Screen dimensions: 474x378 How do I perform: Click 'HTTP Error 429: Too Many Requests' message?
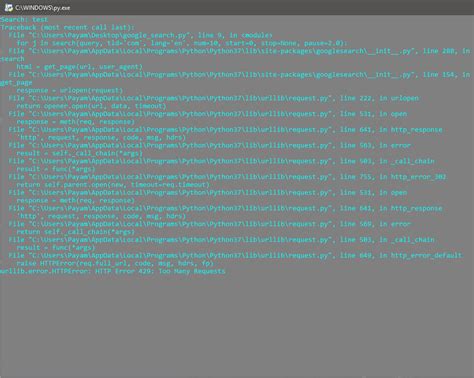(x=160, y=271)
